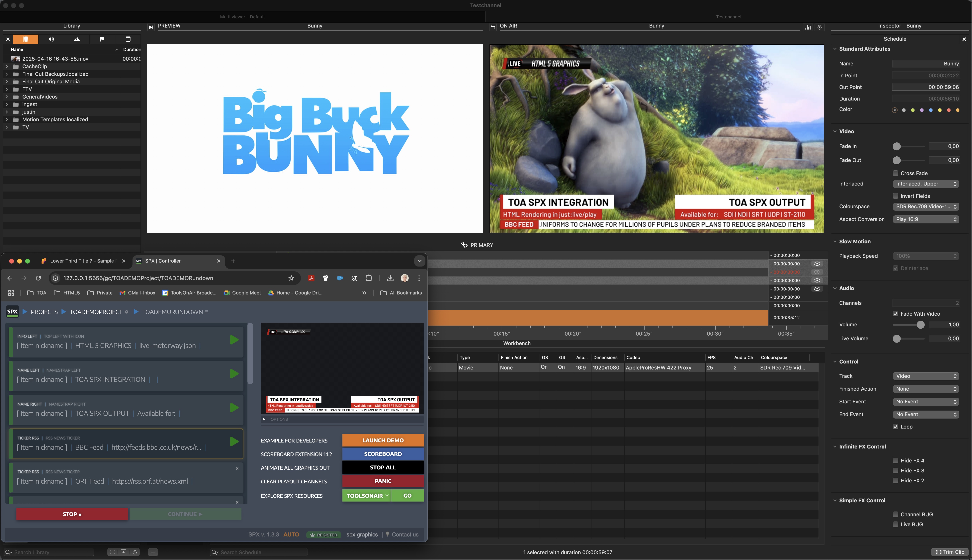972x560 pixels.
Task: Enable Channel BUG checkbox
Action: coord(895,515)
